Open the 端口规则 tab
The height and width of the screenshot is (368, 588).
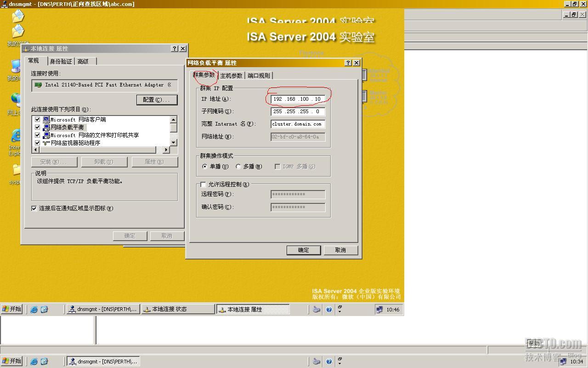tap(259, 75)
